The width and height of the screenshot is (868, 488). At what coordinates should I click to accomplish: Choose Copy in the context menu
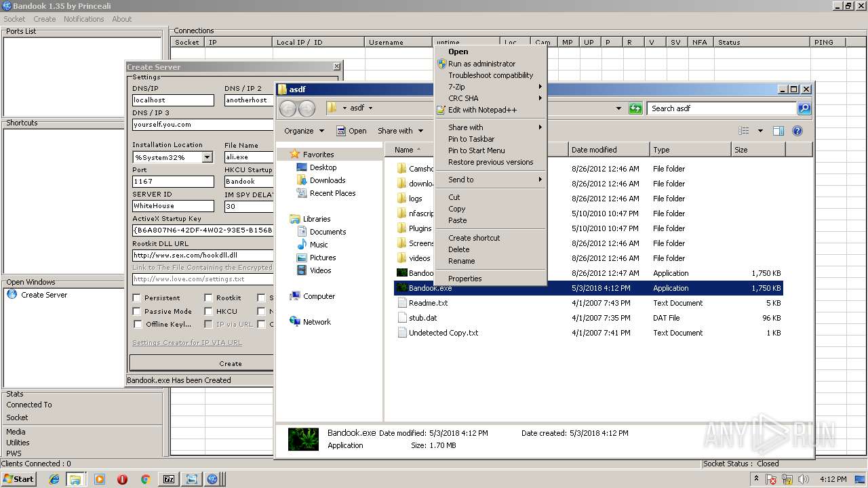coord(490,209)
